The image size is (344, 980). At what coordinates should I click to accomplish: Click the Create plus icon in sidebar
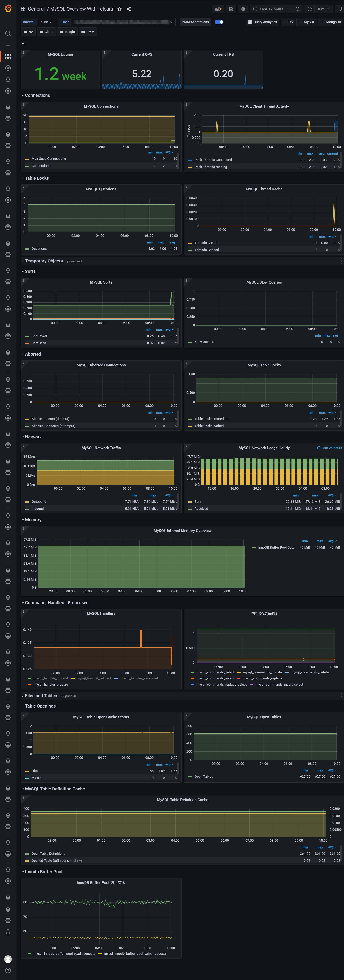(x=8, y=45)
